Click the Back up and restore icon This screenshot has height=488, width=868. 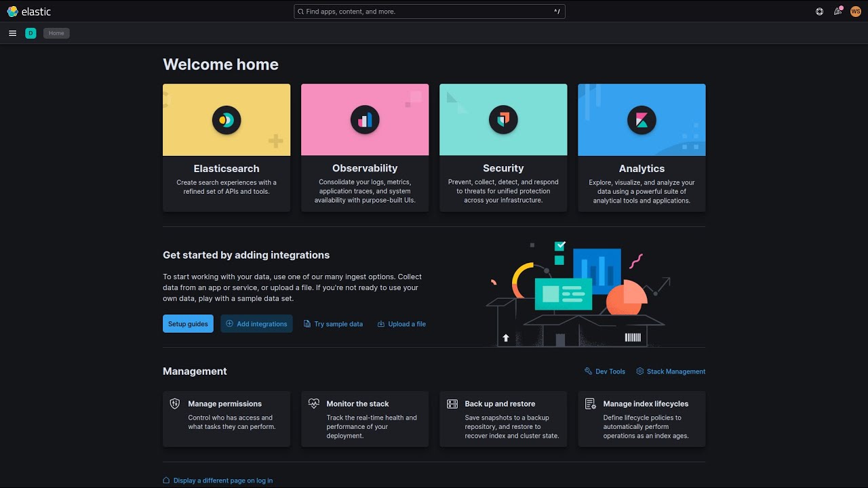click(x=452, y=403)
